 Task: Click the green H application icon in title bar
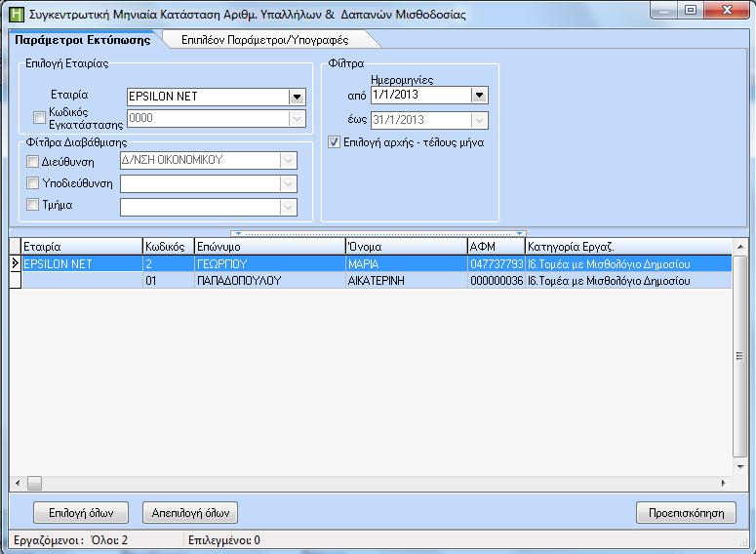16,14
